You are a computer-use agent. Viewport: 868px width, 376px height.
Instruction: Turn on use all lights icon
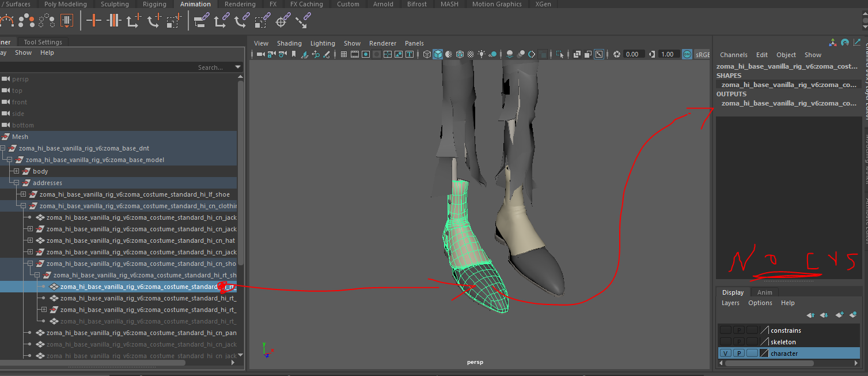click(x=482, y=54)
